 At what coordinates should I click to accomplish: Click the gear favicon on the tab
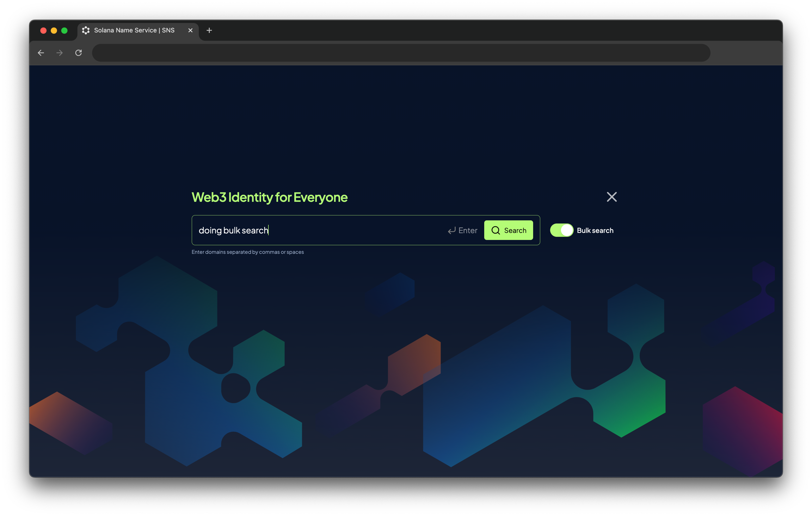pos(86,31)
